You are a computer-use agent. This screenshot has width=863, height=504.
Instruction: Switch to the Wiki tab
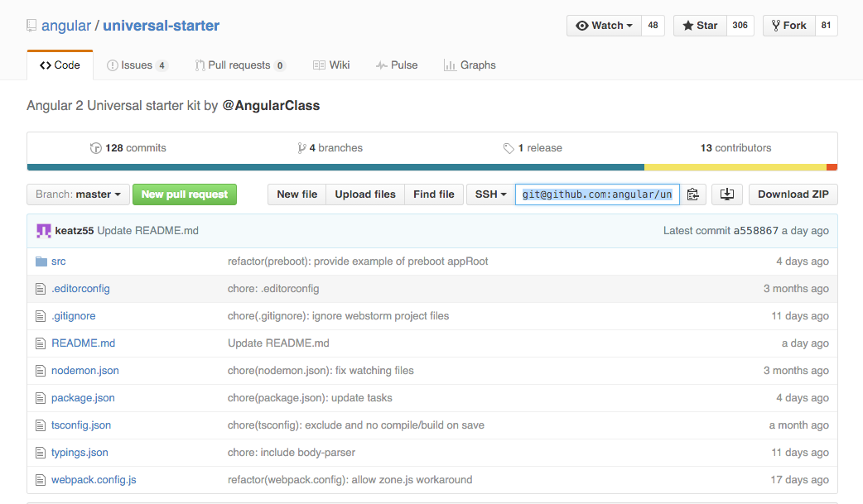pyautogui.click(x=331, y=65)
